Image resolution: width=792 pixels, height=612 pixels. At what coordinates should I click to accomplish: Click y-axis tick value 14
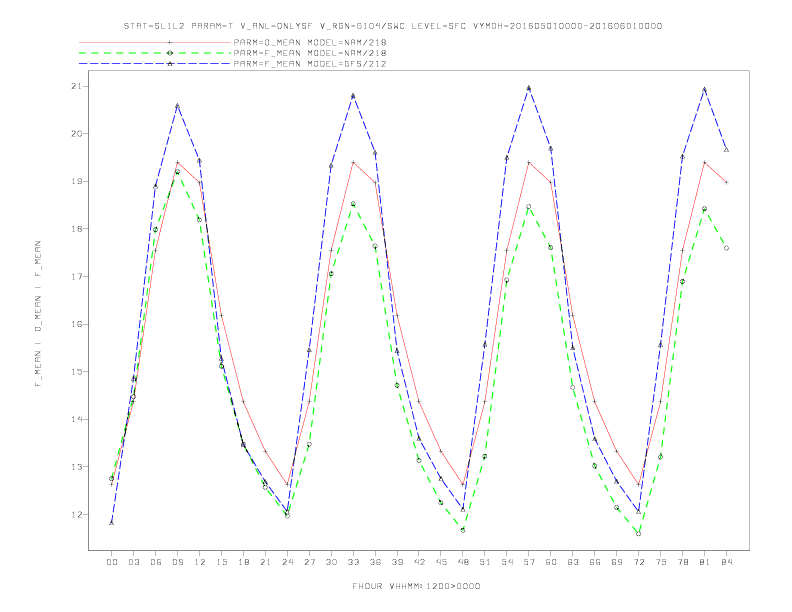(76, 419)
